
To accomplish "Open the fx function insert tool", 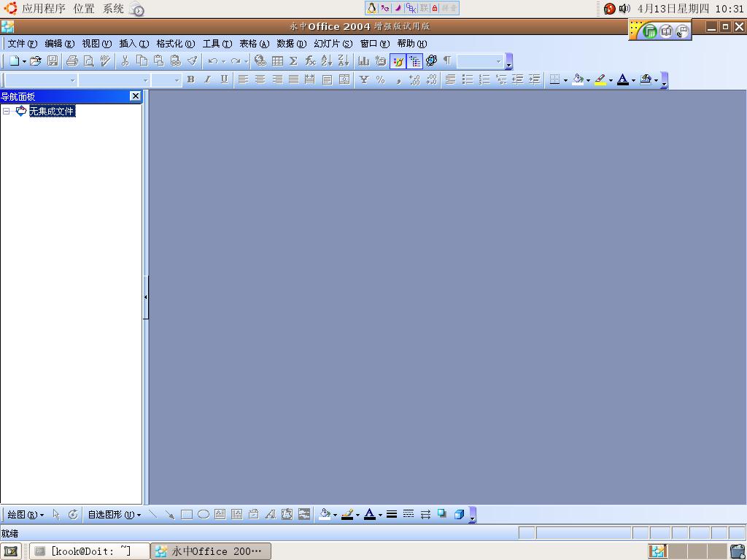I will pos(310,61).
